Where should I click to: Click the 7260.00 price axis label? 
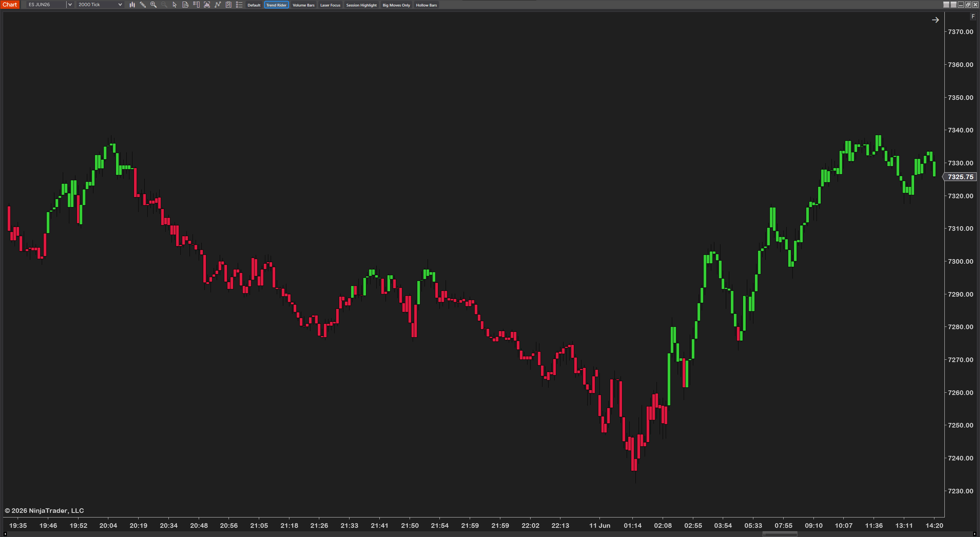960,393
